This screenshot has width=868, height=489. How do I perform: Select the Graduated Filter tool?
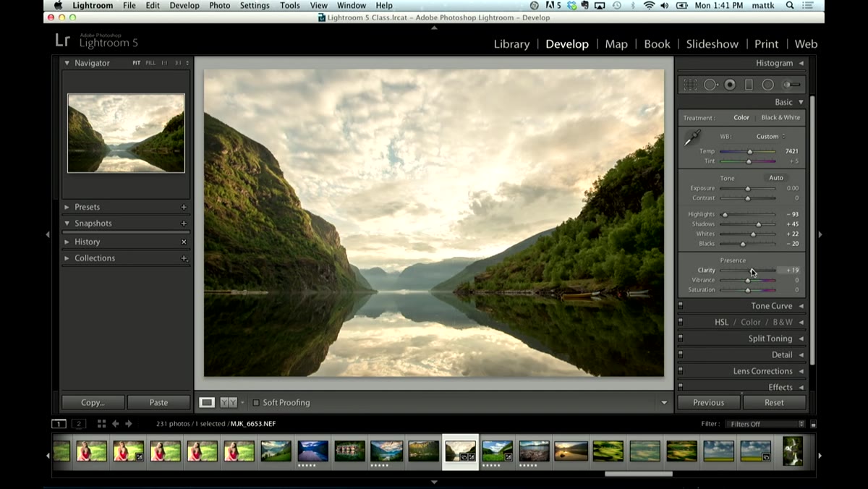[749, 85]
